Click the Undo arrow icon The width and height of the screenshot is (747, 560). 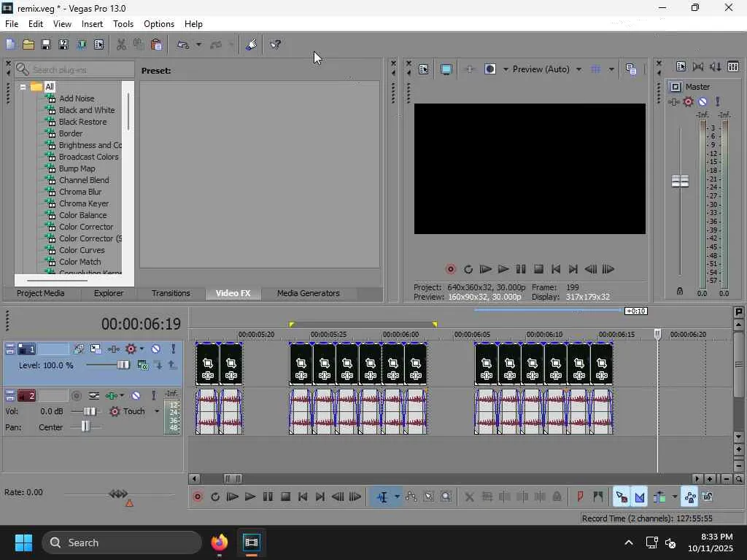[183, 44]
